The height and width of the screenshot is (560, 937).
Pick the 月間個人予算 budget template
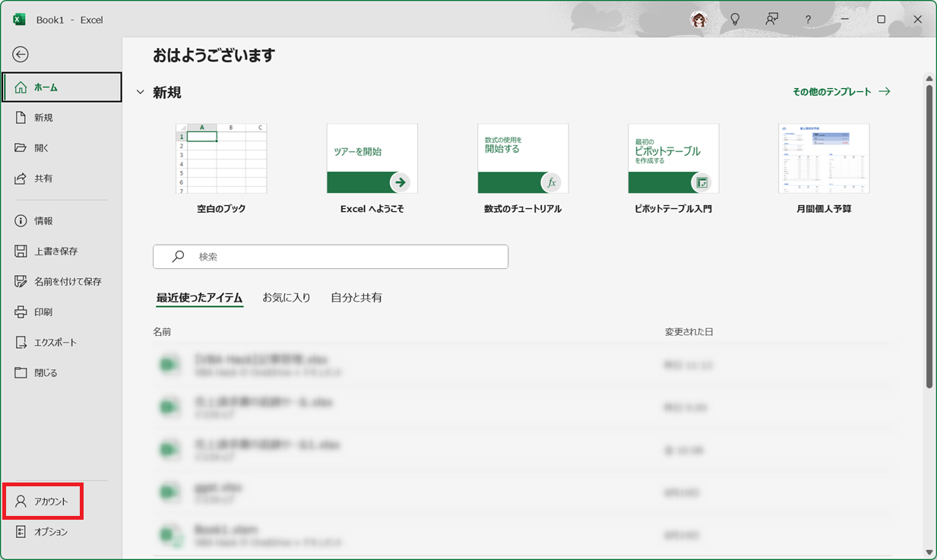click(x=824, y=169)
